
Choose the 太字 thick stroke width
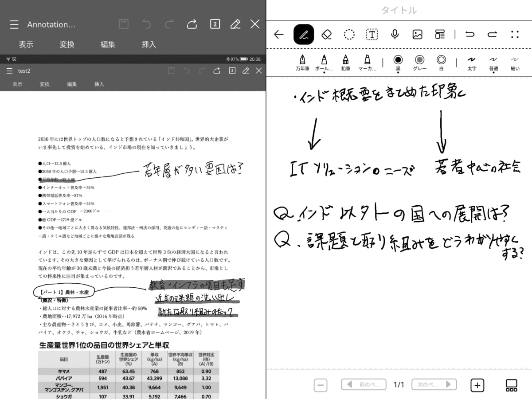point(472,63)
